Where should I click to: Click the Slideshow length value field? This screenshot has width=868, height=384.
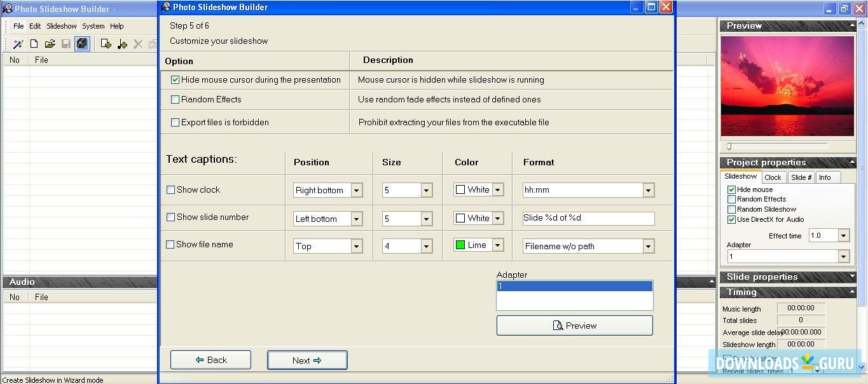801,344
